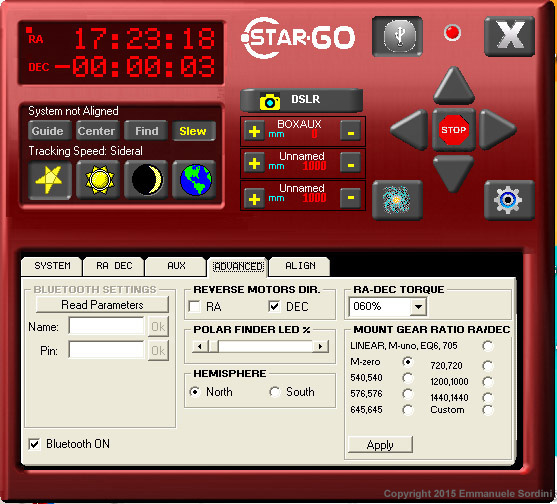Click plus on the middle Unnamed focuser

pos(254,163)
